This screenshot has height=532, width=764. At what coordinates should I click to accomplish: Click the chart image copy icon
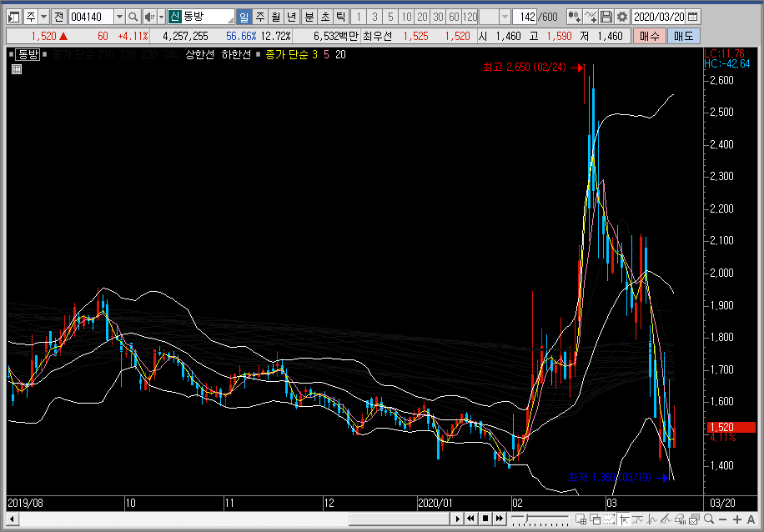pyautogui.click(x=695, y=519)
